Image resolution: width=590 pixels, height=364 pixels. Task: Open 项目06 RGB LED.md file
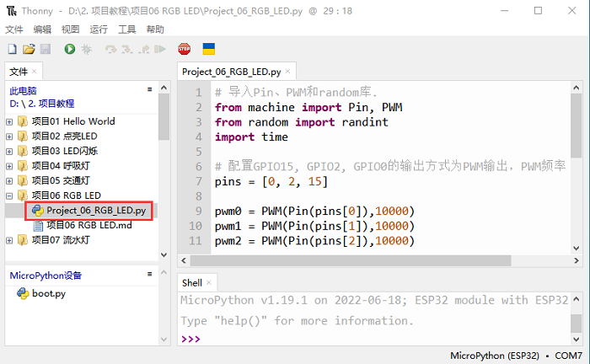[x=88, y=225]
